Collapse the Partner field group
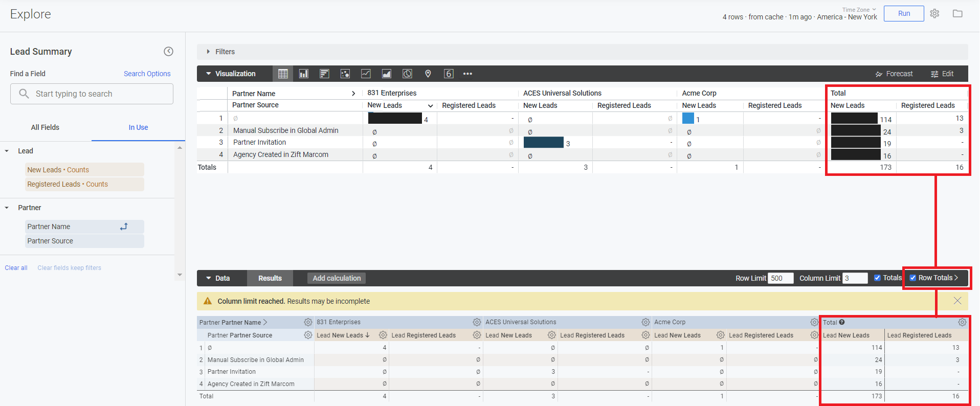Viewport: 980px width, 406px height. tap(7, 208)
